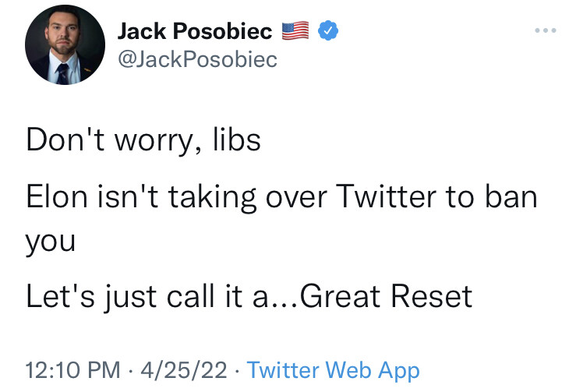Image resolution: width=569 pixels, height=392 pixels.
Task: Visit the @JackPosobiec handle link
Action: coord(197,59)
